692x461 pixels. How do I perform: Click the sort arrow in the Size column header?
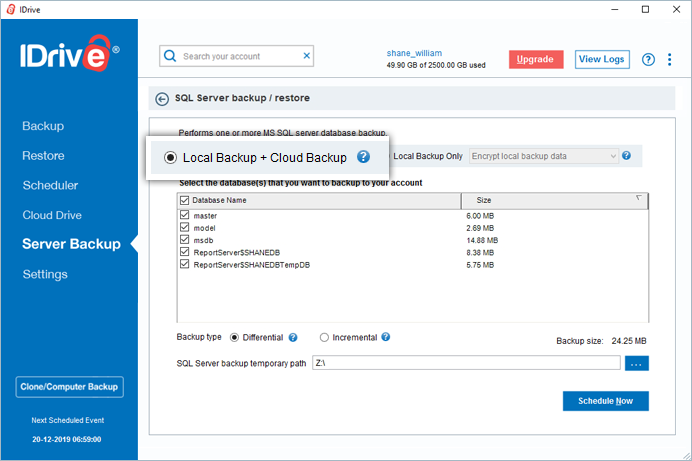639,198
